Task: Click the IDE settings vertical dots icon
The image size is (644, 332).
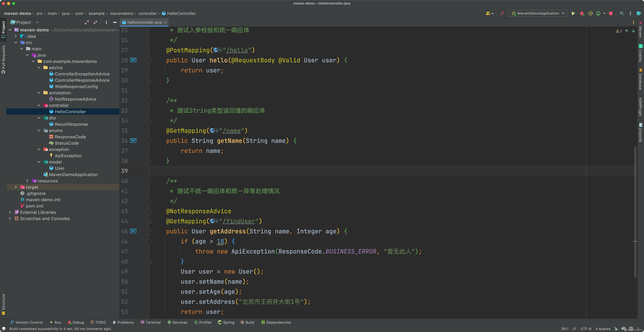Action: (630, 13)
